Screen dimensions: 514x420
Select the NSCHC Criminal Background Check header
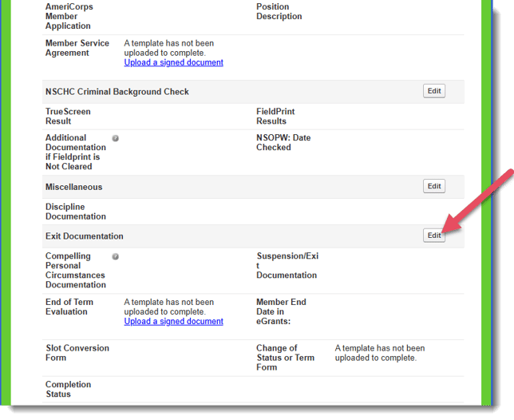point(117,92)
